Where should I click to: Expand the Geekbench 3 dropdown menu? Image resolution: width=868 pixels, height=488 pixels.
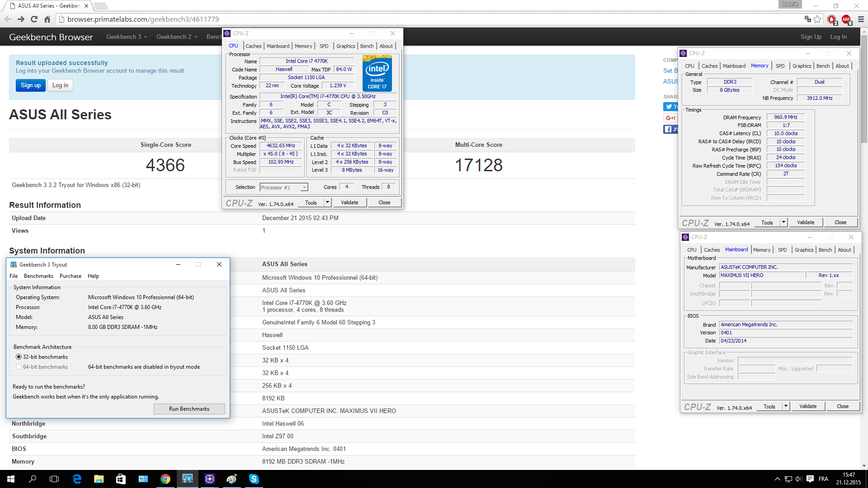[127, 37]
